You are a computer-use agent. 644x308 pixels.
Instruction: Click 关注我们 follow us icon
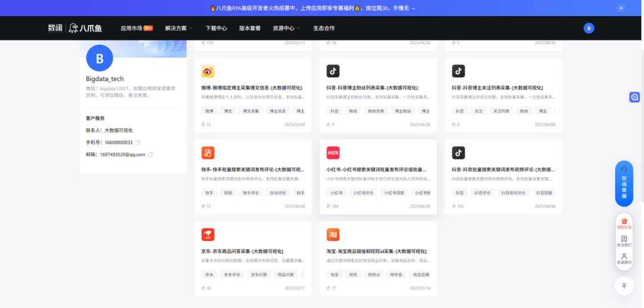coord(624,241)
